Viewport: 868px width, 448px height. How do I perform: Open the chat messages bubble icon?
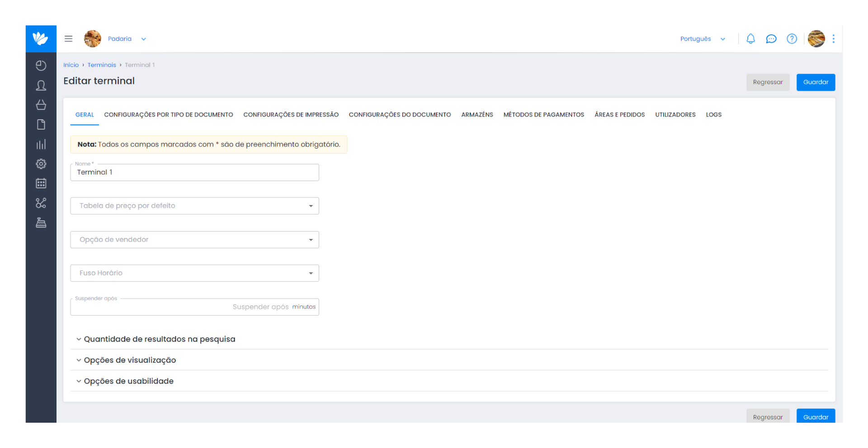[x=771, y=39]
